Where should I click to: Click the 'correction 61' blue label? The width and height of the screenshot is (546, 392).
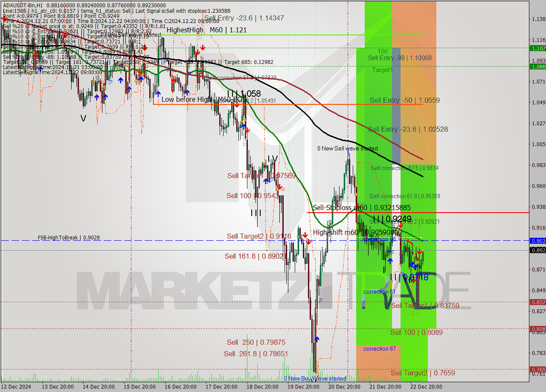379,291
